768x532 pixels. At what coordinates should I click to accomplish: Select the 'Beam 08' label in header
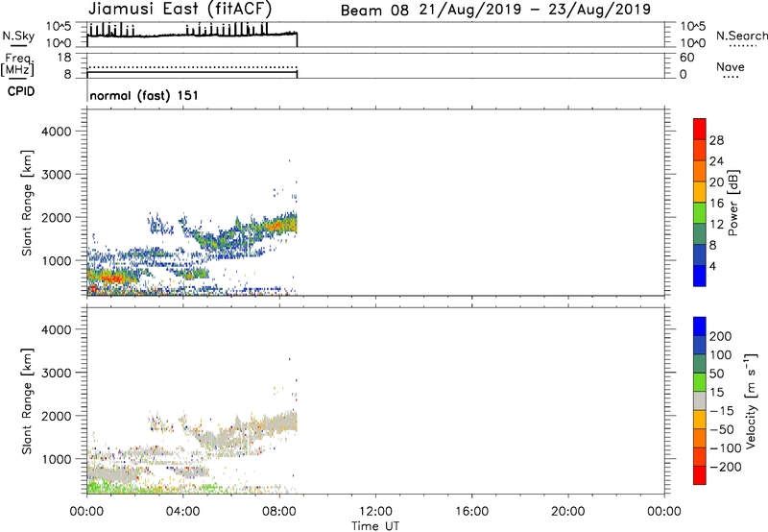pyautogui.click(x=374, y=11)
